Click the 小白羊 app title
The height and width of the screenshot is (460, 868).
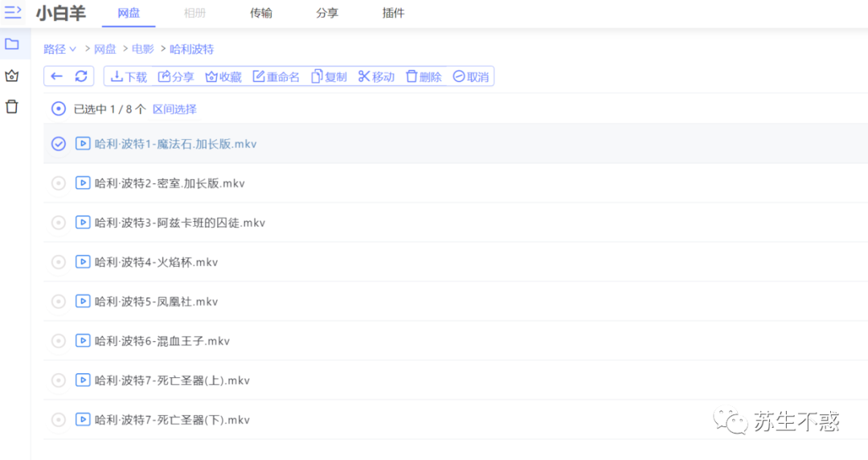point(61,14)
